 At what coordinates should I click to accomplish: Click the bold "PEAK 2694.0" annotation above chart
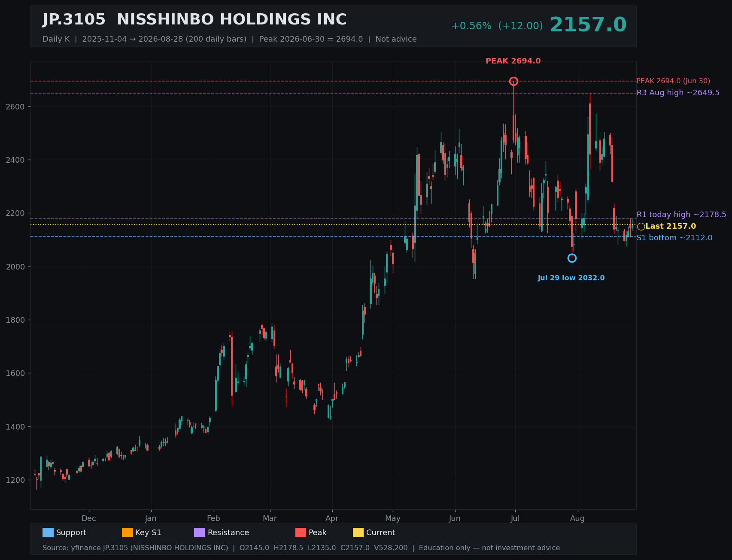[513, 61]
